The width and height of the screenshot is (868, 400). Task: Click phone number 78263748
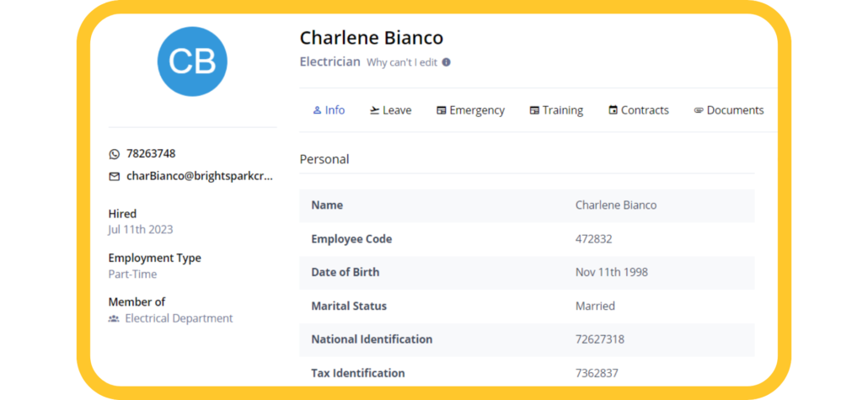click(x=151, y=154)
